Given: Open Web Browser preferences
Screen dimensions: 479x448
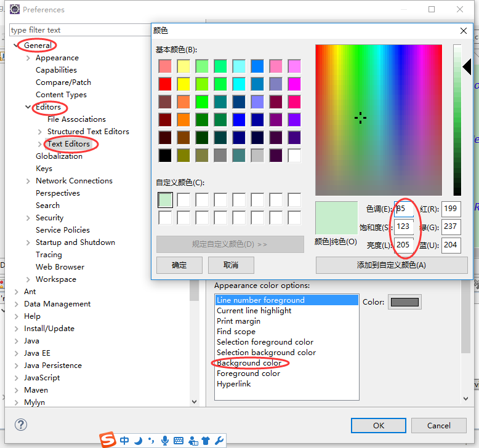Looking at the screenshot, I should pyautogui.click(x=60, y=267).
